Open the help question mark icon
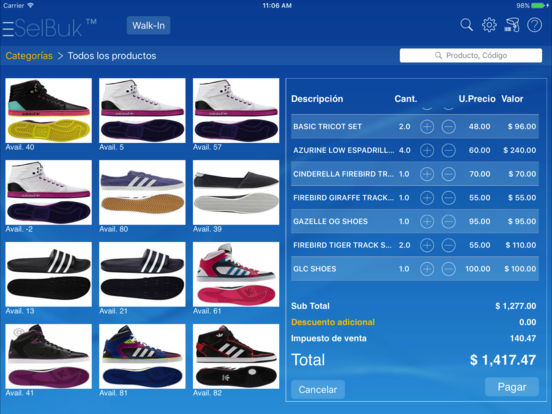Viewport: 552px width, 414px height. [534, 25]
